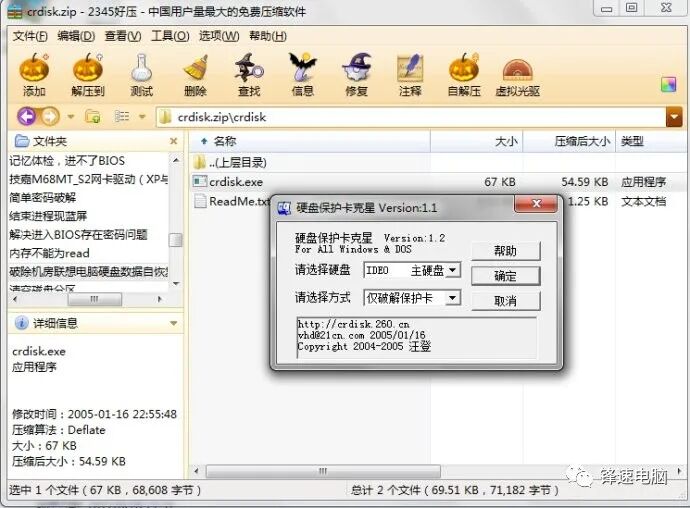690x508 pixels.
Task: Click the 2345好压 title bar app icon
Action: pyautogui.click(x=15, y=12)
